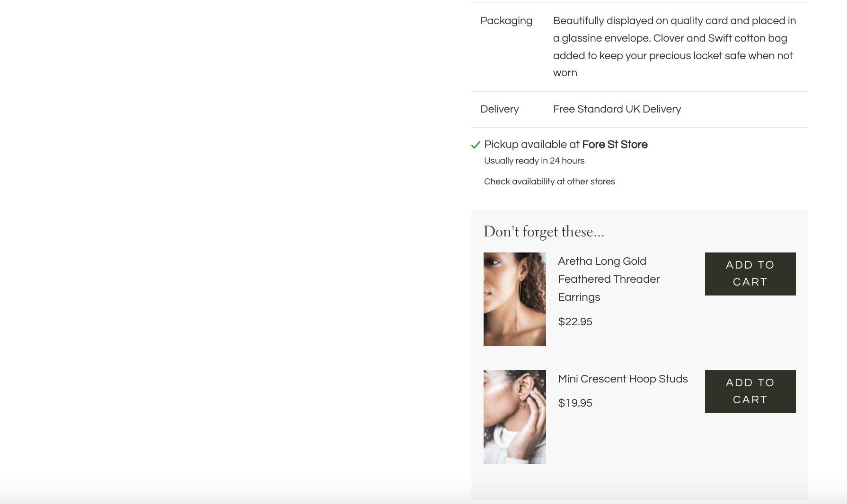Click the Usually ready in 24 hours text
Image resolution: width=847 pixels, height=504 pixels.
coord(534,161)
